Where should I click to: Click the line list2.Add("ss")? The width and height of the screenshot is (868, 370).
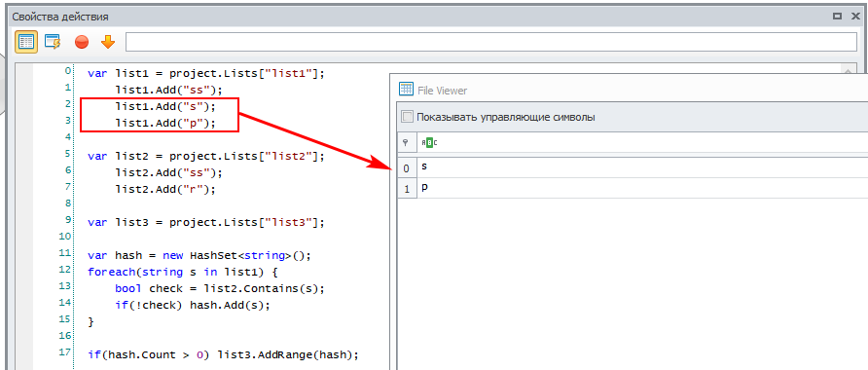coord(169,172)
